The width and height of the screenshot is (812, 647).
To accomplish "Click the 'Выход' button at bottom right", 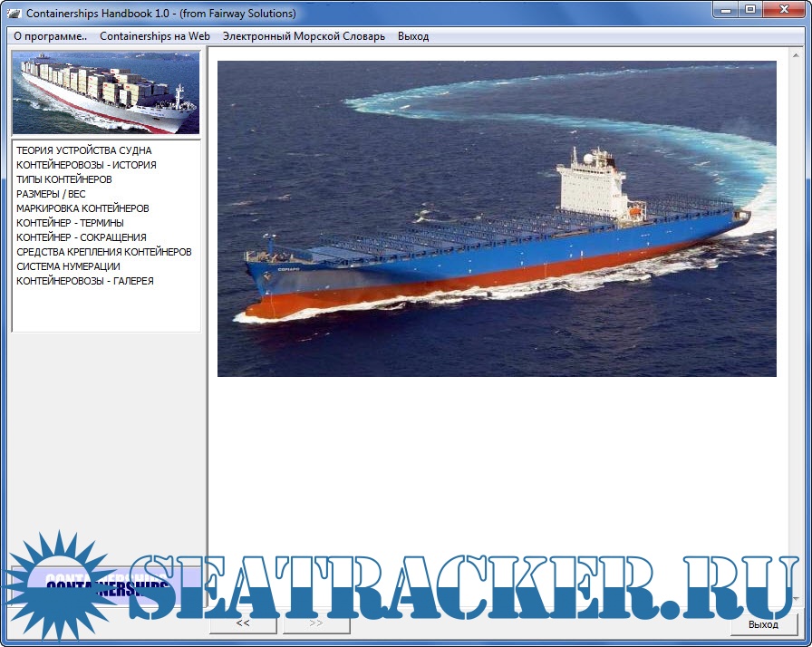I will pyautogui.click(x=763, y=624).
